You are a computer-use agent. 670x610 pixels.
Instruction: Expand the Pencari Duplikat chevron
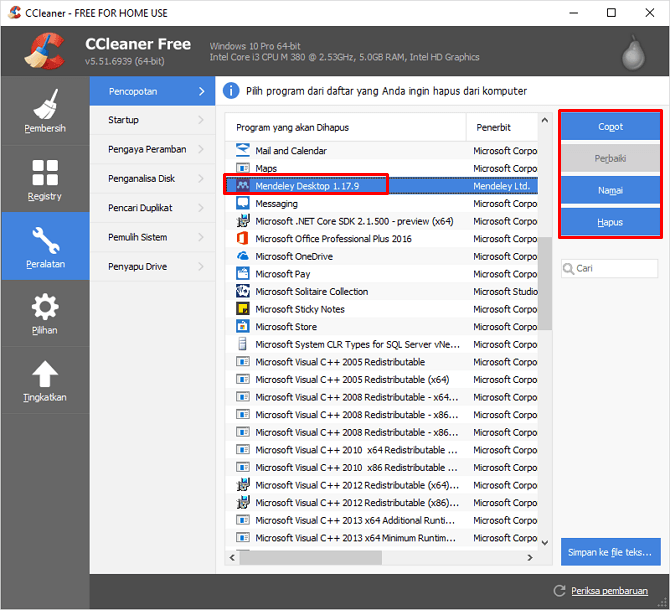[201, 208]
